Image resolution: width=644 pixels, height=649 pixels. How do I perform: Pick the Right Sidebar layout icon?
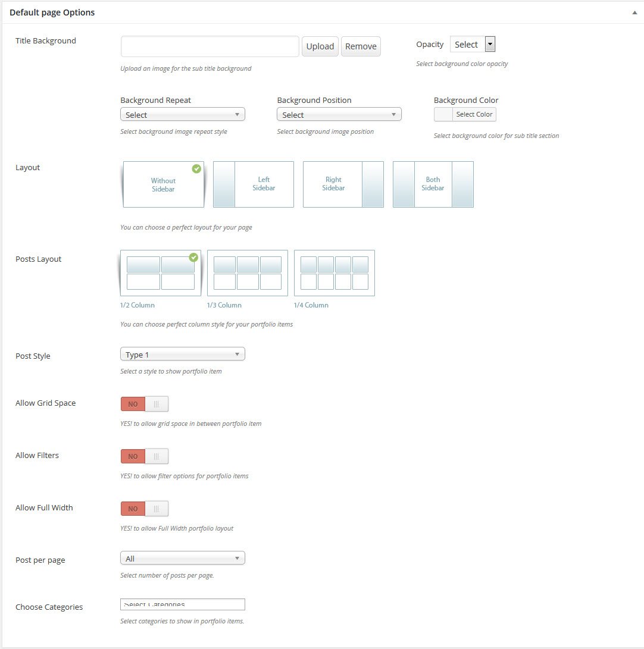[x=343, y=184]
